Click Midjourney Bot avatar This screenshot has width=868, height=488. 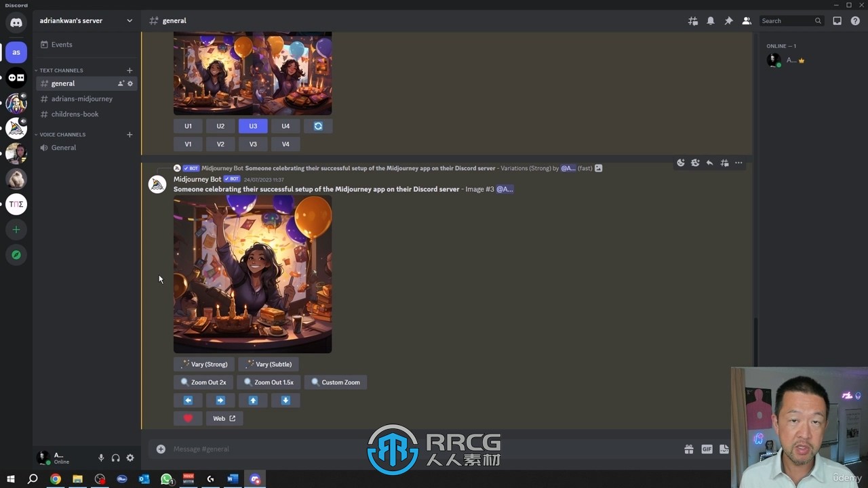(x=157, y=185)
